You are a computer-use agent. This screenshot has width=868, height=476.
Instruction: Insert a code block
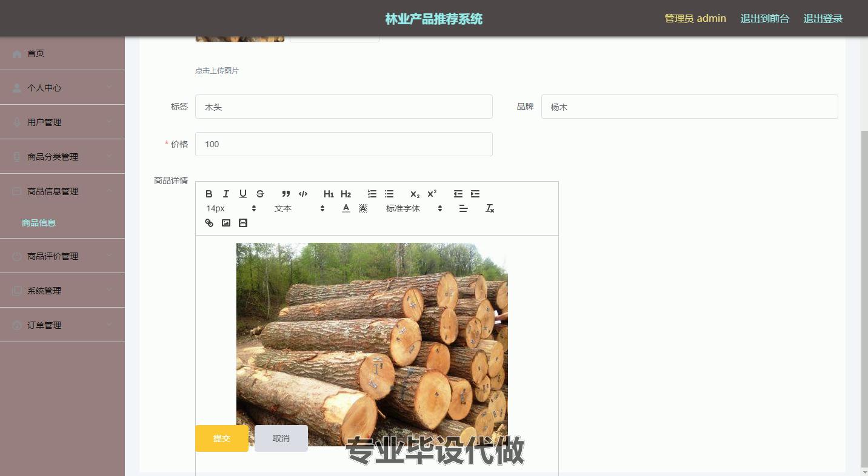click(x=303, y=194)
